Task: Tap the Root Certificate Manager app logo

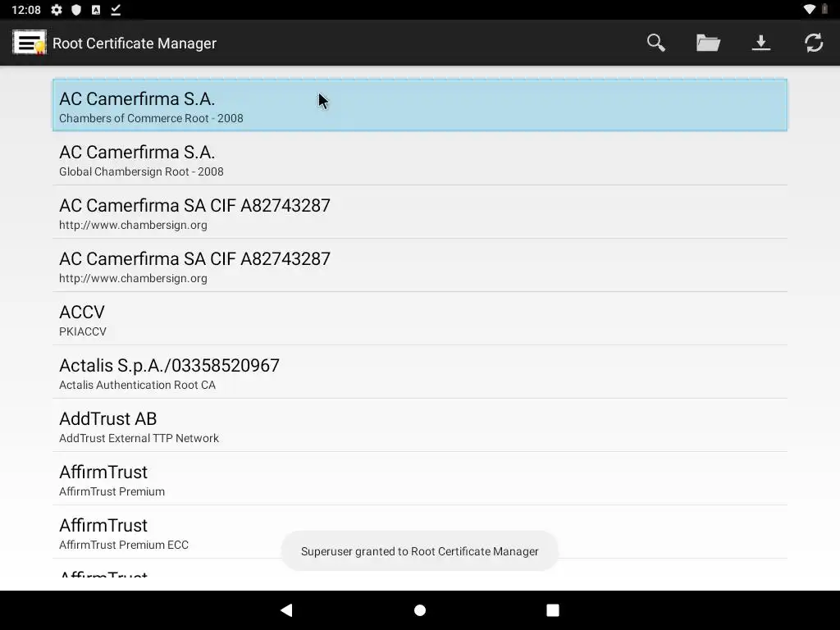Action: 30,43
